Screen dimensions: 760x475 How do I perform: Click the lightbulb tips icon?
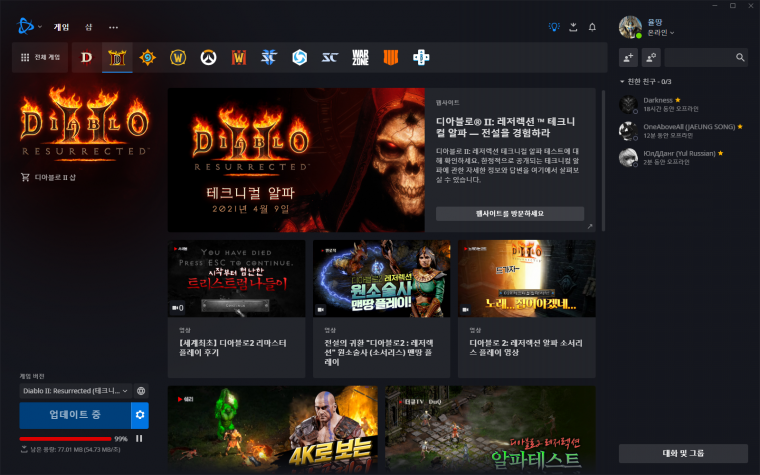coord(554,27)
